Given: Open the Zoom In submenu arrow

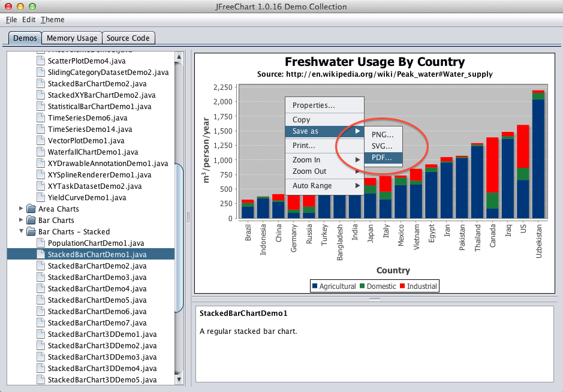Looking at the screenshot, I should tap(357, 160).
